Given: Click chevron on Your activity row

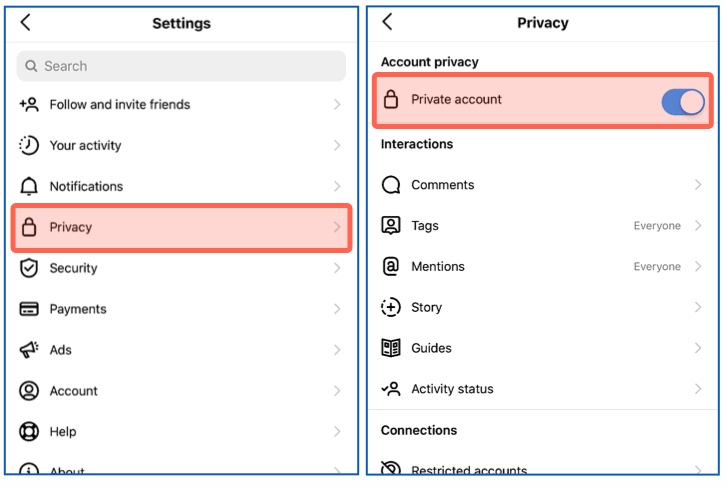Looking at the screenshot, I should 337,146.
